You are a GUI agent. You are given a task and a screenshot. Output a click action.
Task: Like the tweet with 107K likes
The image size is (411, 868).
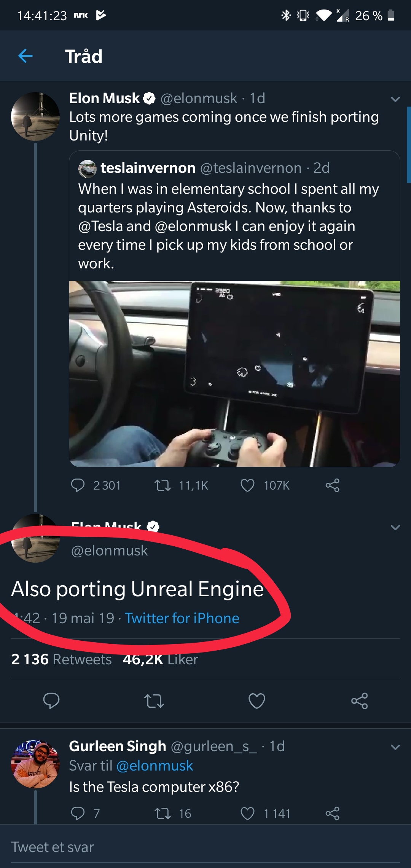pos(248,485)
